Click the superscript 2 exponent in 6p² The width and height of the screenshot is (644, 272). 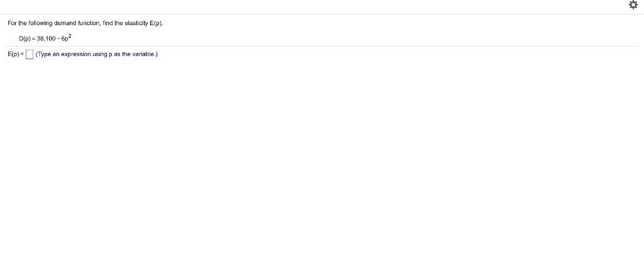(x=71, y=37)
